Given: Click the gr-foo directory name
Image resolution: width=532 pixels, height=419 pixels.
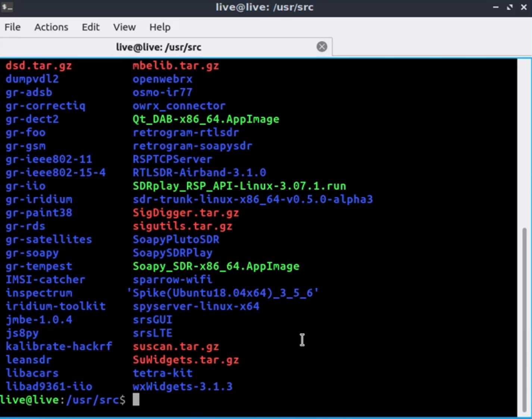Looking at the screenshot, I should pos(25,133).
